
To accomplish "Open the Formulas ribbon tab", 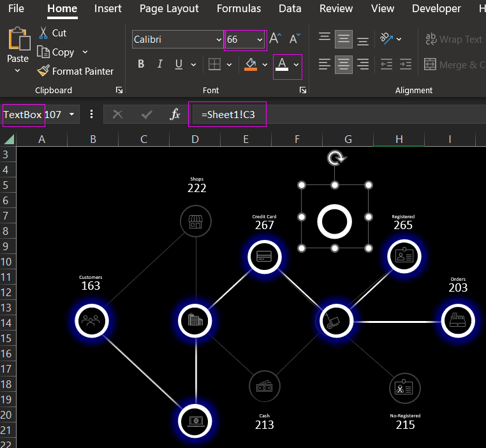I will 239,9.
